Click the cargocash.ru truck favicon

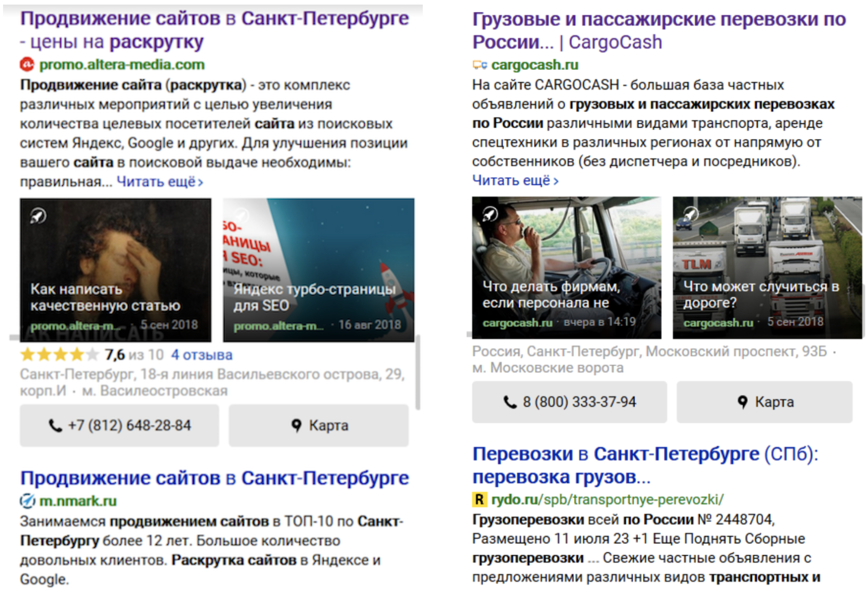(x=479, y=65)
